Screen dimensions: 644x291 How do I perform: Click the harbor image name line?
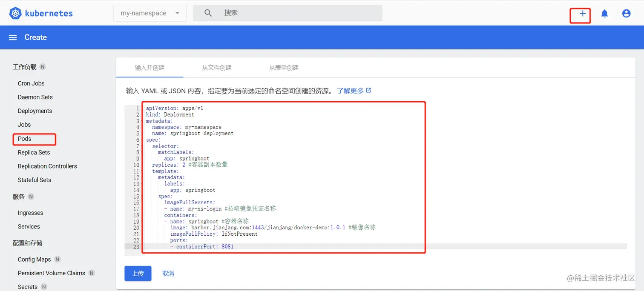click(x=273, y=228)
